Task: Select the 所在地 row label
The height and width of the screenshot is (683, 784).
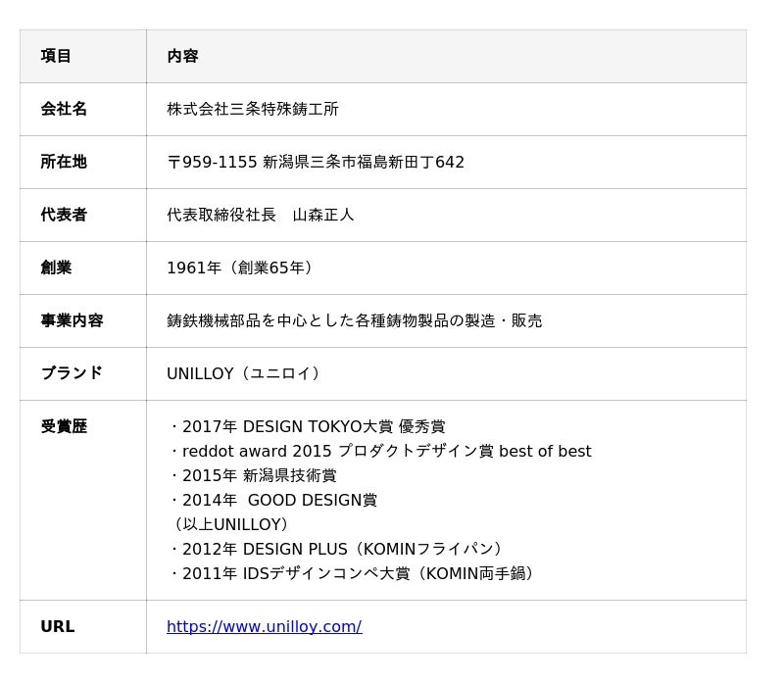Action: pyautogui.click(x=64, y=162)
